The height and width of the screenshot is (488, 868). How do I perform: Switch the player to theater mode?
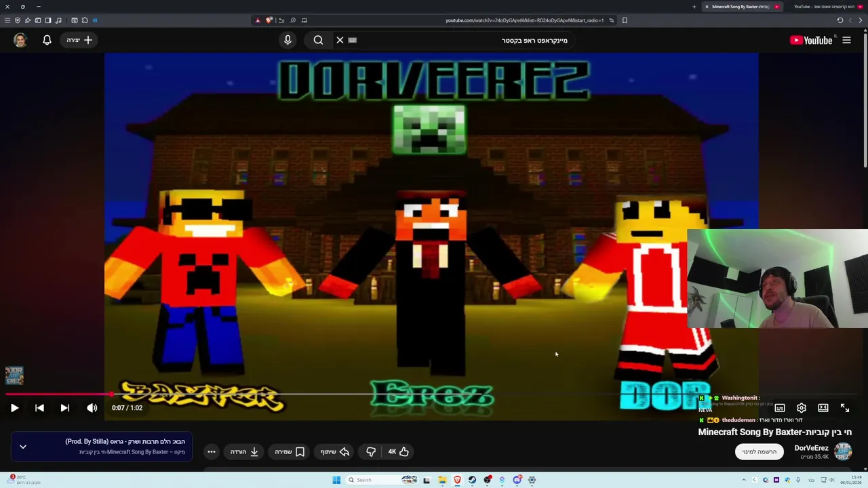tap(823, 408)
